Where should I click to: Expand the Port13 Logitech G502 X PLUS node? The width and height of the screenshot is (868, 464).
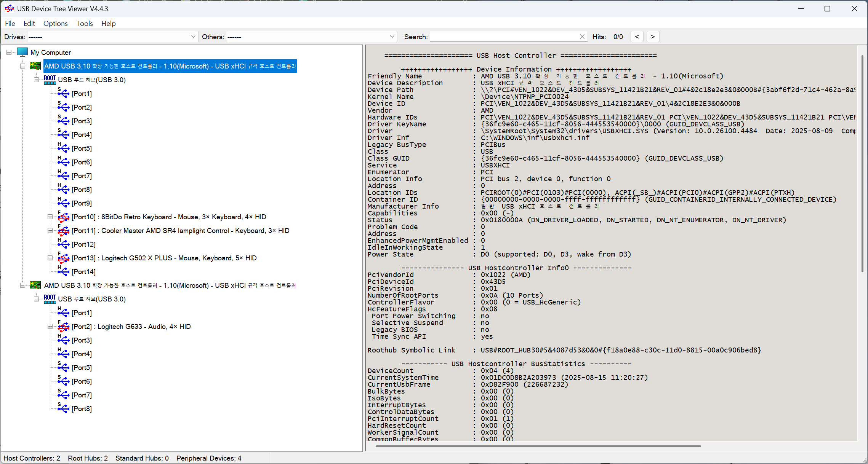tap(50, 258)
